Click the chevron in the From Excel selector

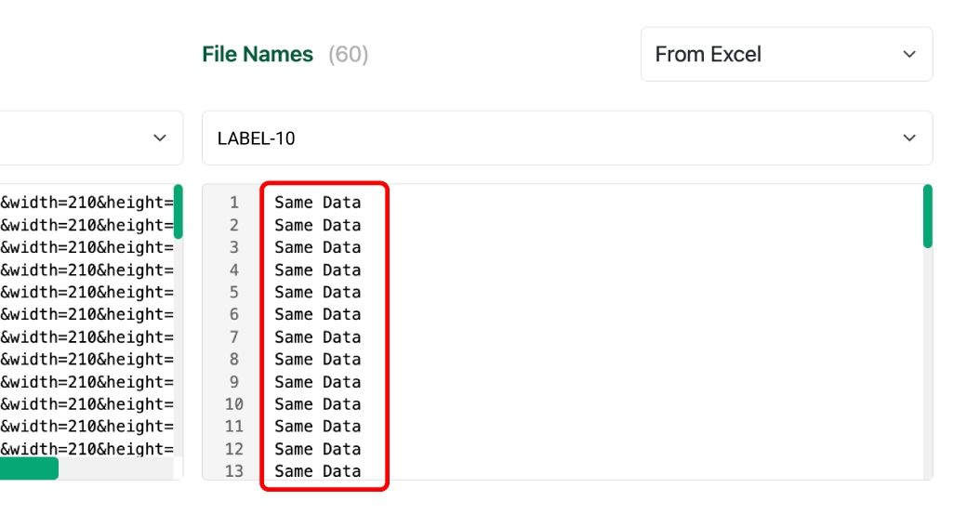coord(909,54)
